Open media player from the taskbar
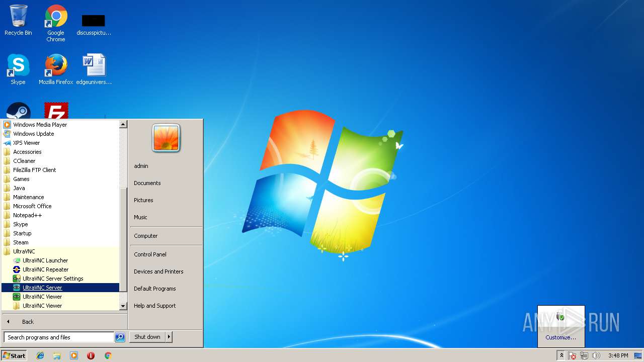 tap(74, 355)
